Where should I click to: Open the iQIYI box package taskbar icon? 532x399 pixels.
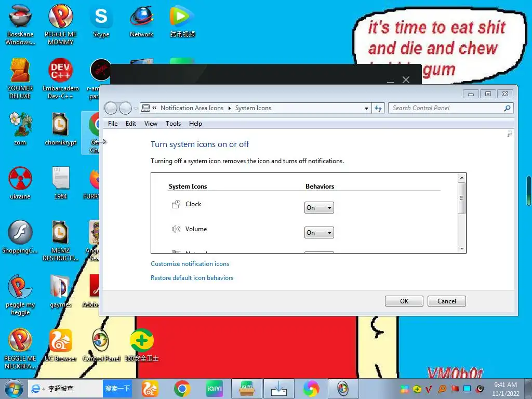[x=247, y=389]
